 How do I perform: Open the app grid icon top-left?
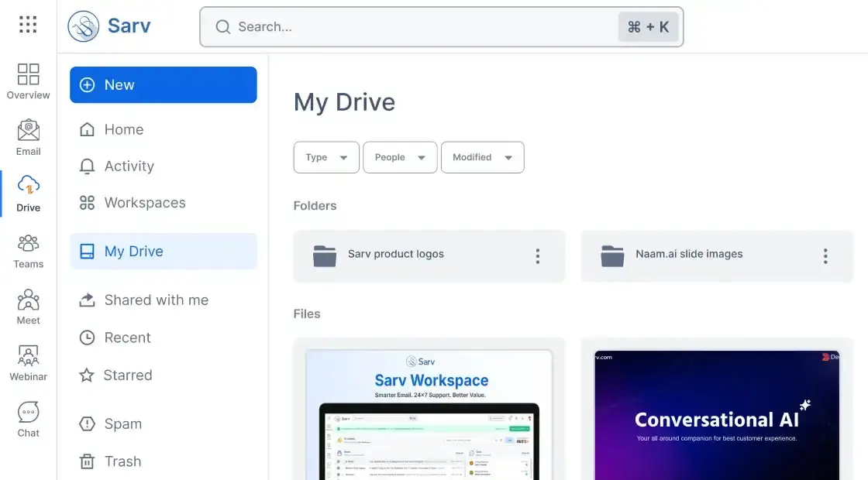28,24
